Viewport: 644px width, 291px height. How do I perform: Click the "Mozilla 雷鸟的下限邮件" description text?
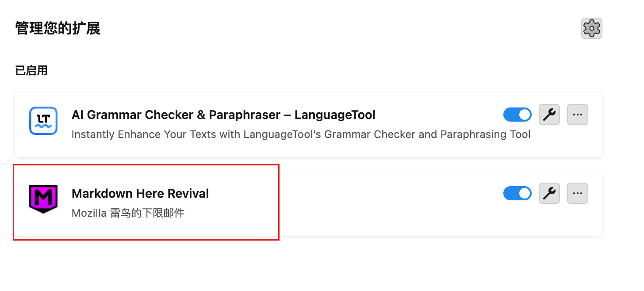tap(128, 213)
